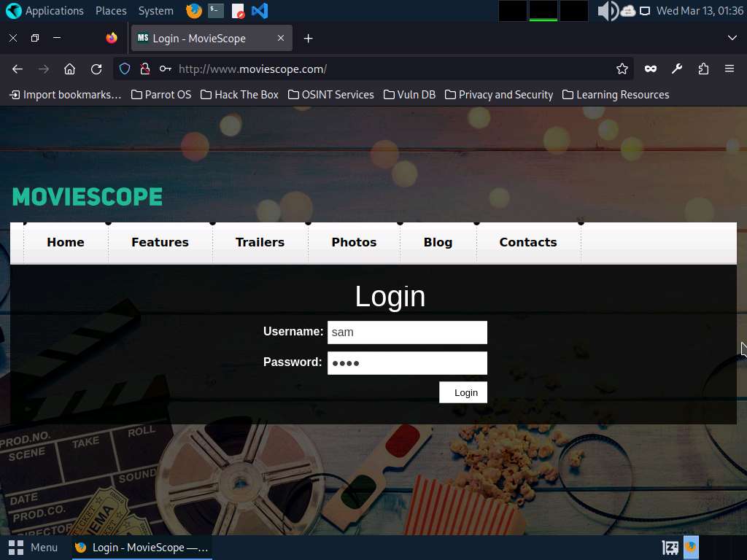Click the shield tracking protection icon

(x=125, y=69)
